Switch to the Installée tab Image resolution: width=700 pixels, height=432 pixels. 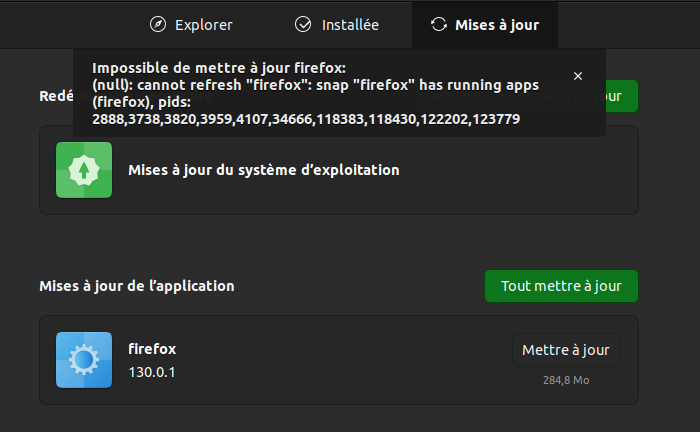point(337,25)
